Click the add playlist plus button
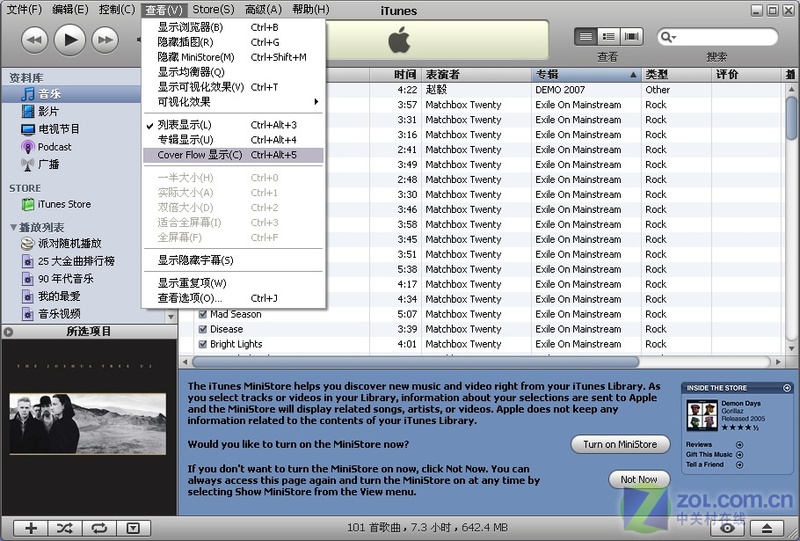This screenshot has height=541, width=800. (x=31, y=528)
